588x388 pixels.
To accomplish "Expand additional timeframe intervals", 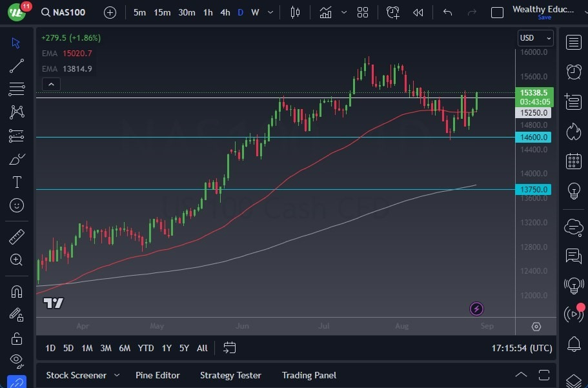I will coord(270,12).
